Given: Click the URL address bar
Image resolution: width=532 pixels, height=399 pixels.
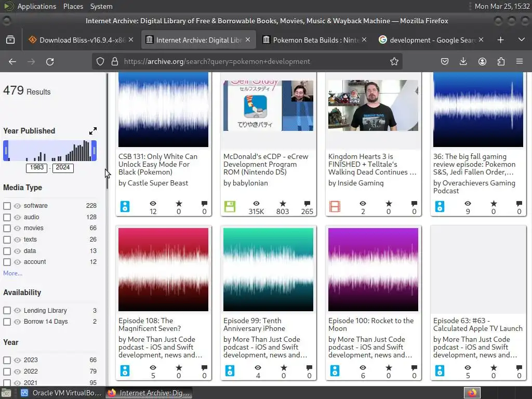Looking at the screenshot, I should click(247, 61).
